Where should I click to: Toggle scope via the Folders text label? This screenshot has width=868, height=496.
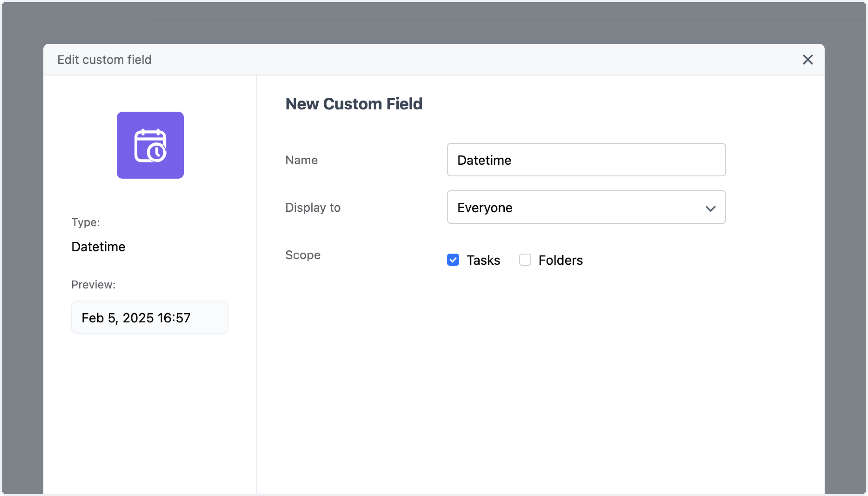click(560, 260)
